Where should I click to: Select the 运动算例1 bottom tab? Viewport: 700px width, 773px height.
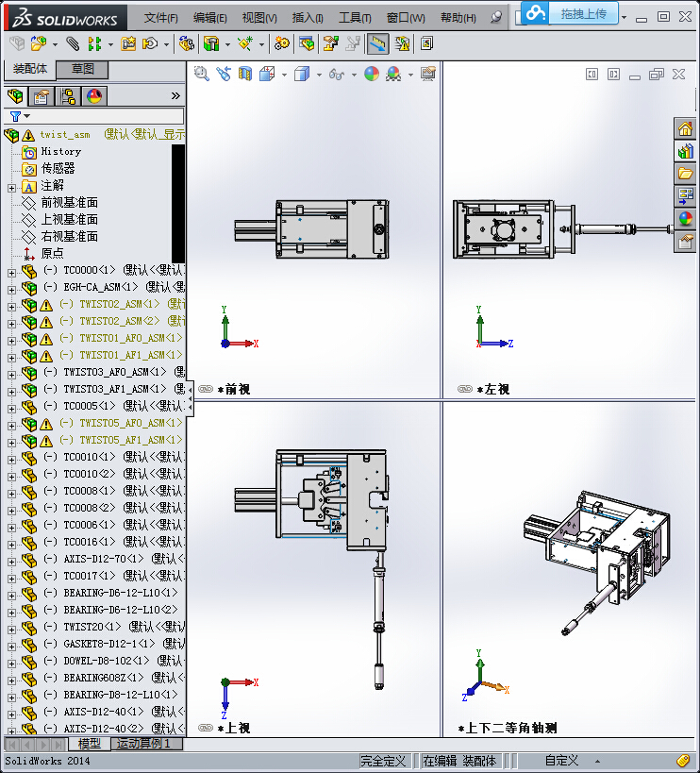click(x=146, y=744)
